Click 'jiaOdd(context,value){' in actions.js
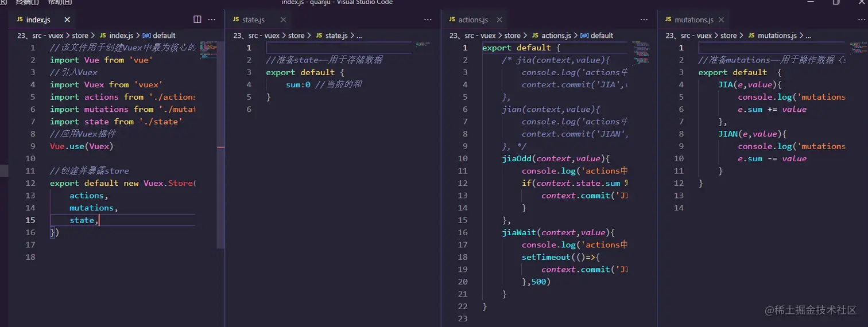Viewport: 868px width, 327px height. 555,159
